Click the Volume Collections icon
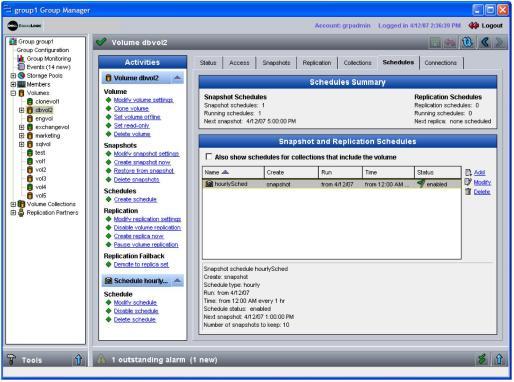This screenshot has width=514, height=382. 21,204
